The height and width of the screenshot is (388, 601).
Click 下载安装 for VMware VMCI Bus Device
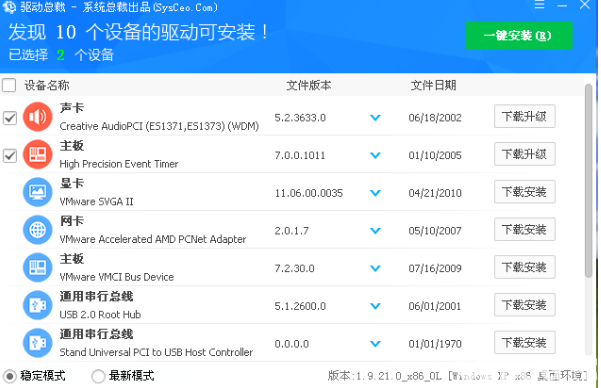pos(524,267)
